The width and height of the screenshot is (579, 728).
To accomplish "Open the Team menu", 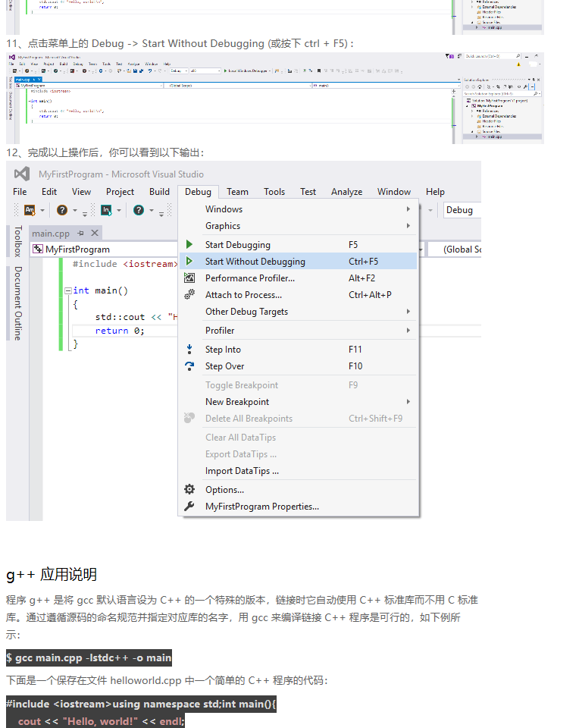I will point(237,192).
